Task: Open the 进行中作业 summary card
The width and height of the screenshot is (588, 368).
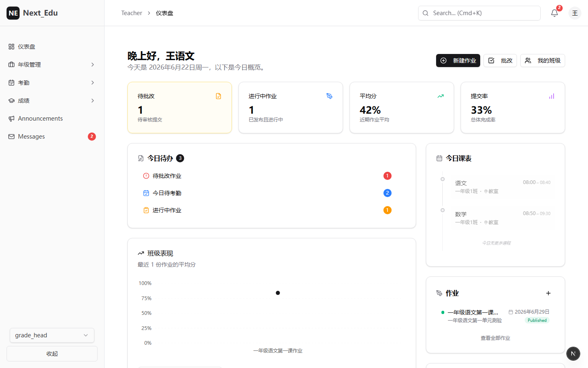Action: click(x=291, y=108)
